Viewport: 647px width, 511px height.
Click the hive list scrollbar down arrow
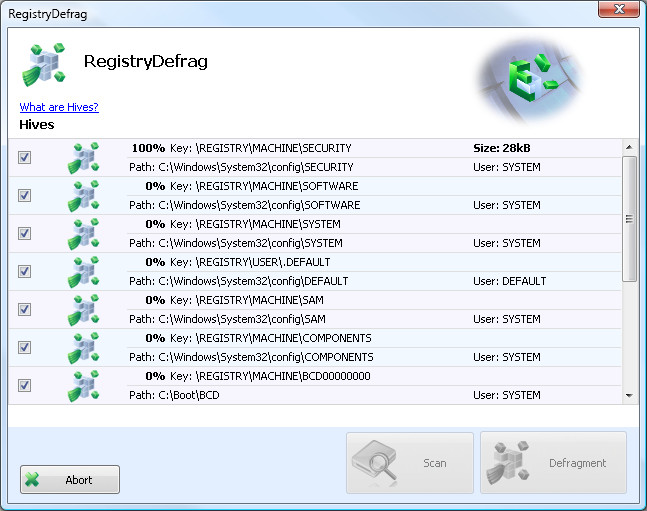(629, 396)
